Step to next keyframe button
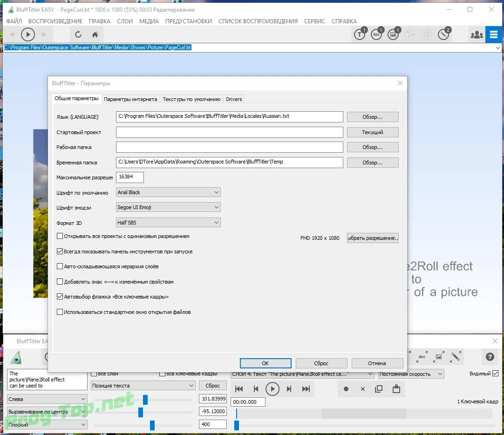This screenshot has height=435, width=504. click(x=289, y=389)
